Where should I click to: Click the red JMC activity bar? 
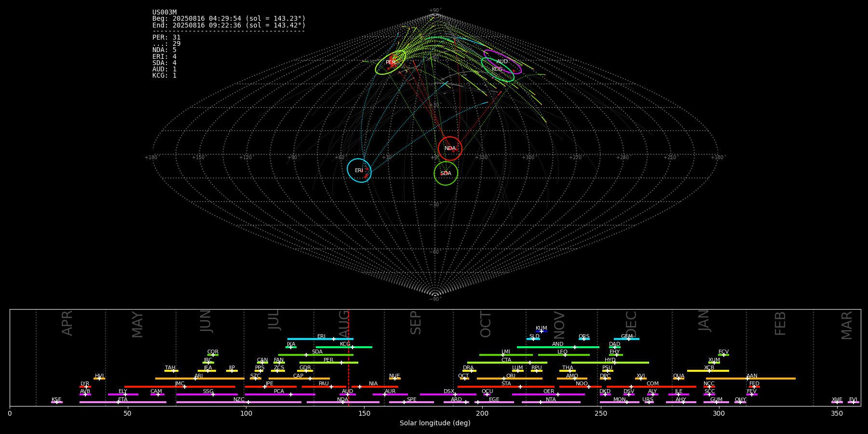tap(180, 386)
